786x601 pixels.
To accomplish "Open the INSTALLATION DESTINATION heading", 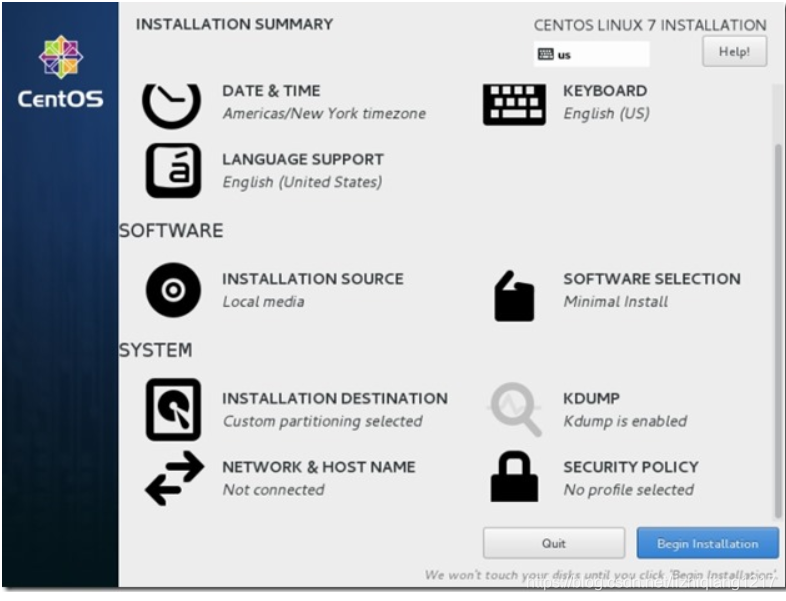I will 335,398.
